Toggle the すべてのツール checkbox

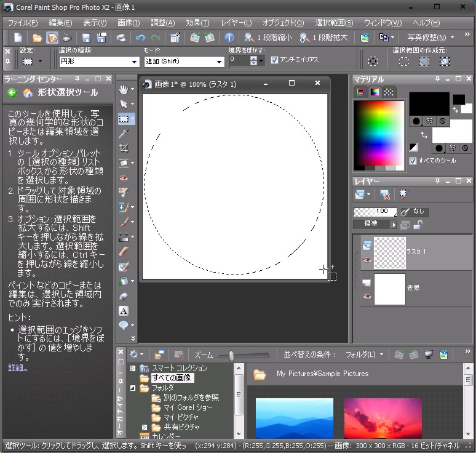pos(413,161)
